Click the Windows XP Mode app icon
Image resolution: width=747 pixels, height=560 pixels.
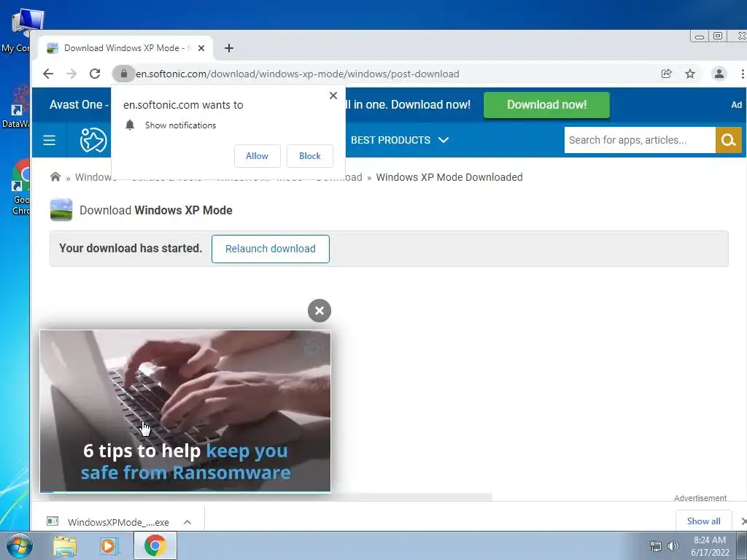click(x=61, y=210)
